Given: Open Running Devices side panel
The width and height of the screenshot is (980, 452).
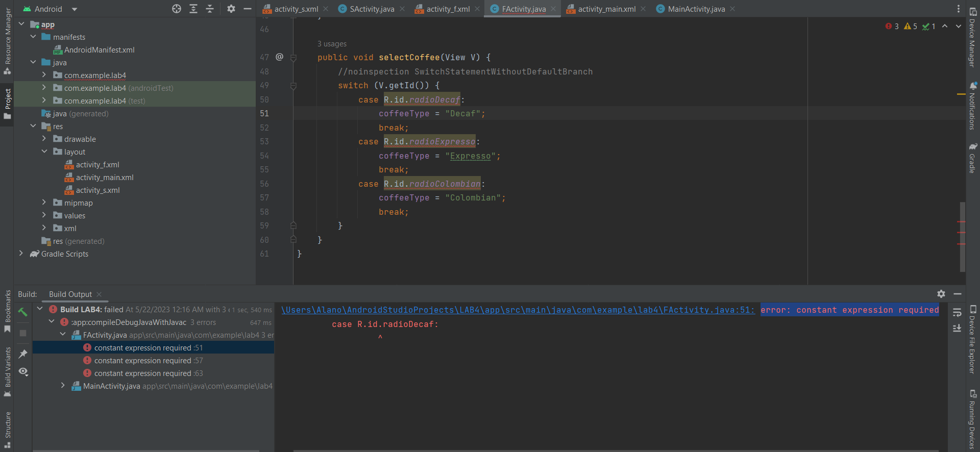Looking at the screenshot, I should (x=973, y=419).
